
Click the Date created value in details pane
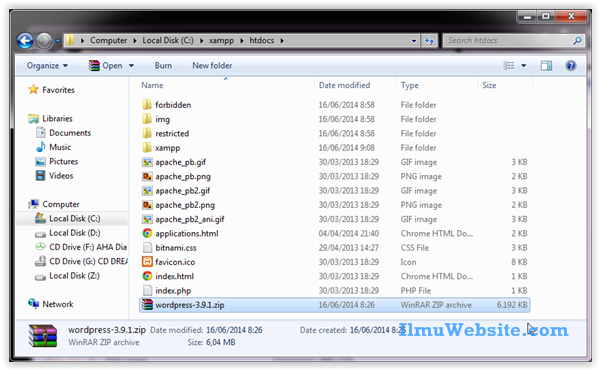coord(378,330)
